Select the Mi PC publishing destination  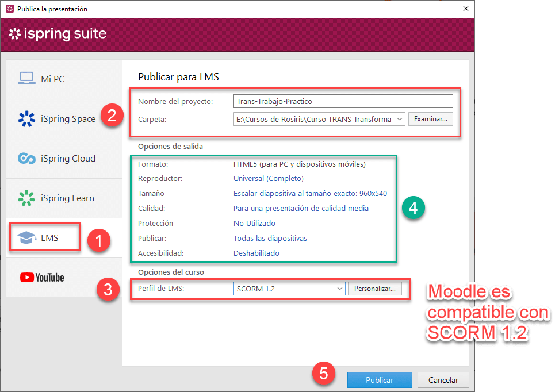(x=64, y=79)
